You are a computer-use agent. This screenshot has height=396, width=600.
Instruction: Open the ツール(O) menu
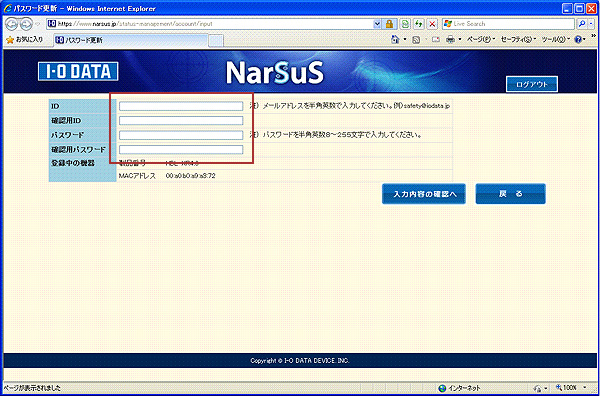click(x=556, y=39)
